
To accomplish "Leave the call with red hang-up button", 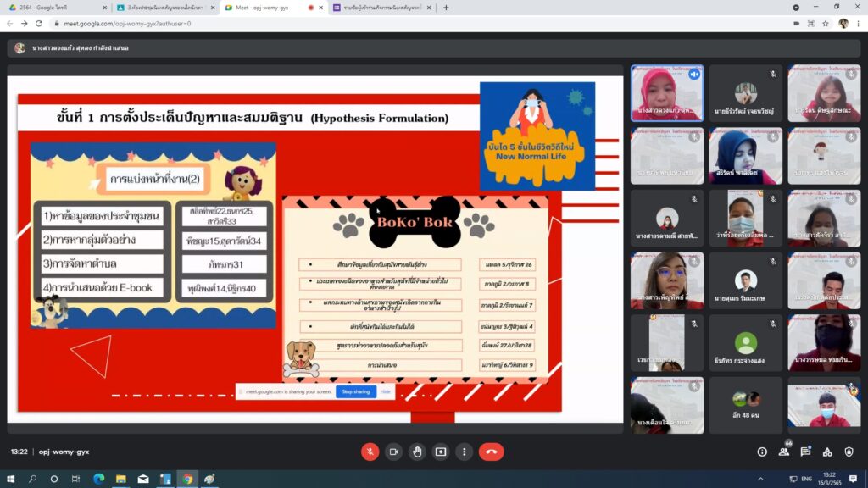I will 491,452.
